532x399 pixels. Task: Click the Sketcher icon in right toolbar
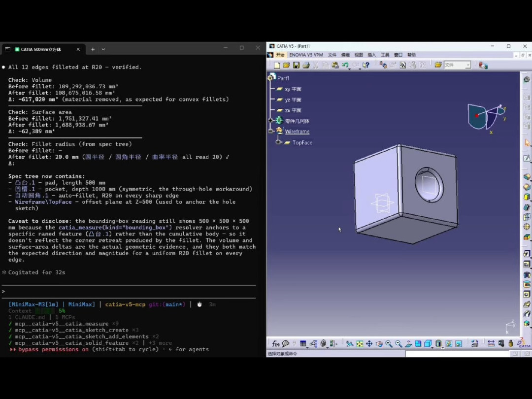(x=527, y=159)
